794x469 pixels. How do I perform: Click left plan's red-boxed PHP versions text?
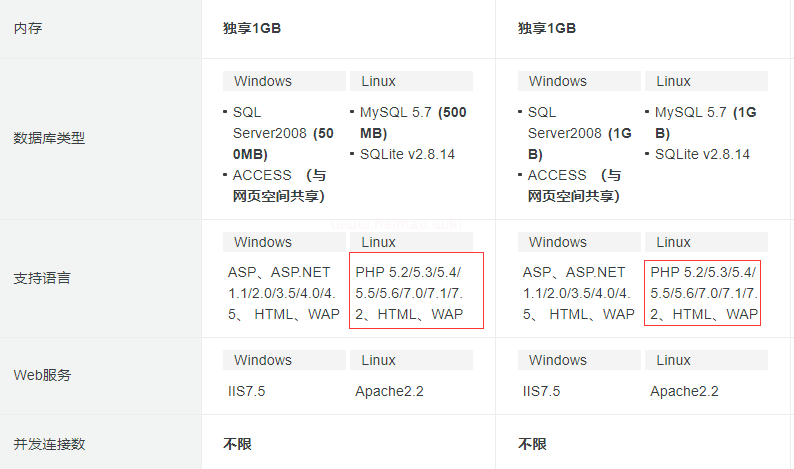(416, 292)
